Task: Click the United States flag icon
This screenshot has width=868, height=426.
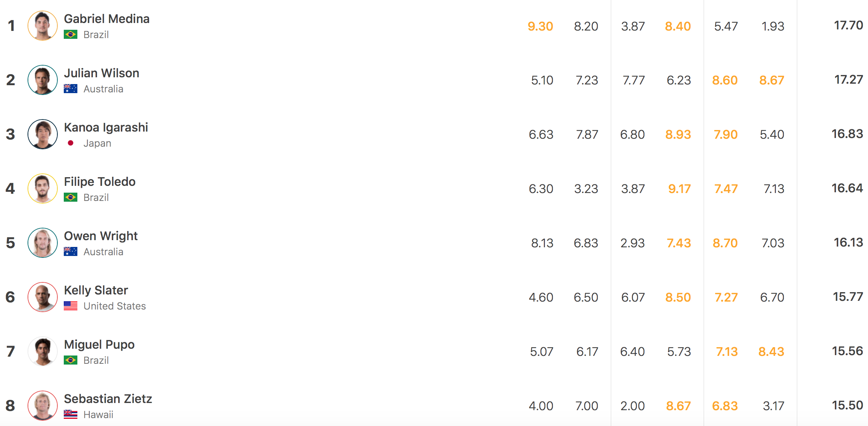Action: click(x=71, y=306)
